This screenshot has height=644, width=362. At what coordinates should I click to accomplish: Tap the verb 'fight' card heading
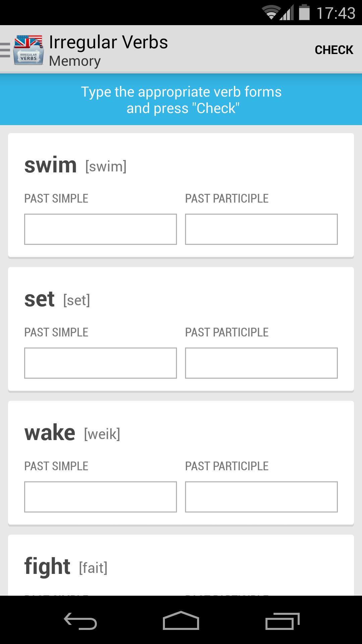(x=47, y=567)
